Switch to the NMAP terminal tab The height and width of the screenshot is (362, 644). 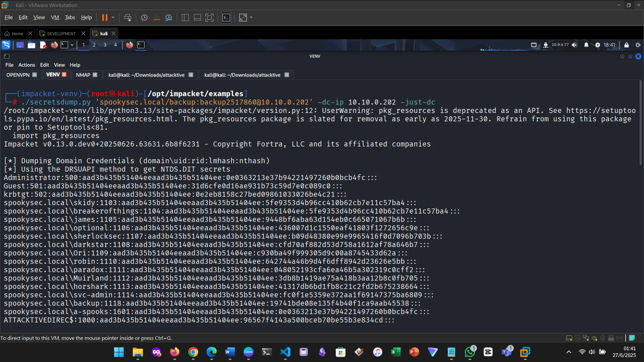pos(83,75)
